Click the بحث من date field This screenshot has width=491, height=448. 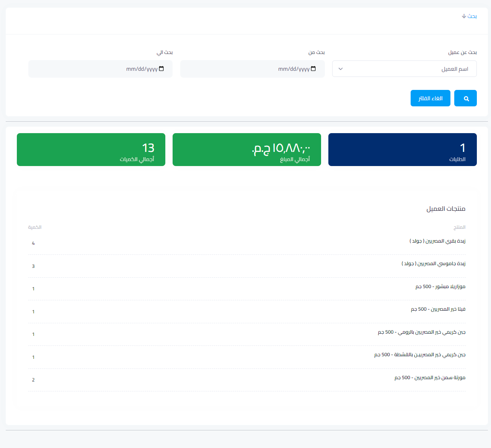tap(253, 69)
